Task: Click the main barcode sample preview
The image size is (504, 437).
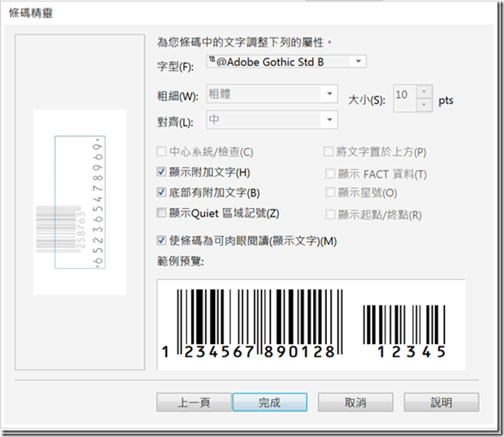Action: click(252, 324)
